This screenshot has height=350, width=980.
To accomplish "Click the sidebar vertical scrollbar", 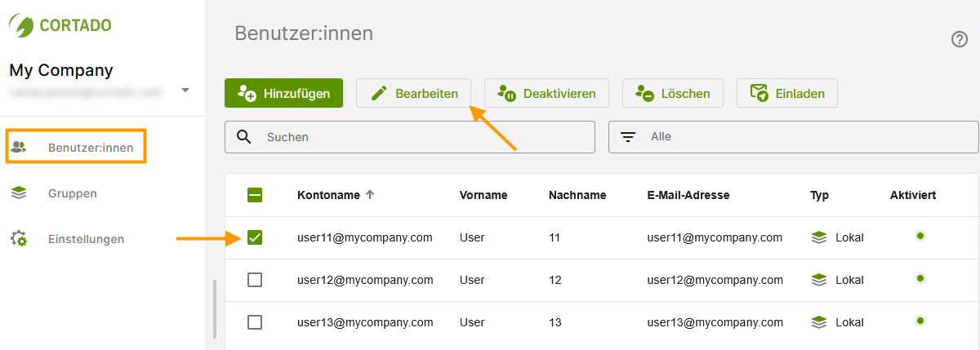I will [215, 308].
